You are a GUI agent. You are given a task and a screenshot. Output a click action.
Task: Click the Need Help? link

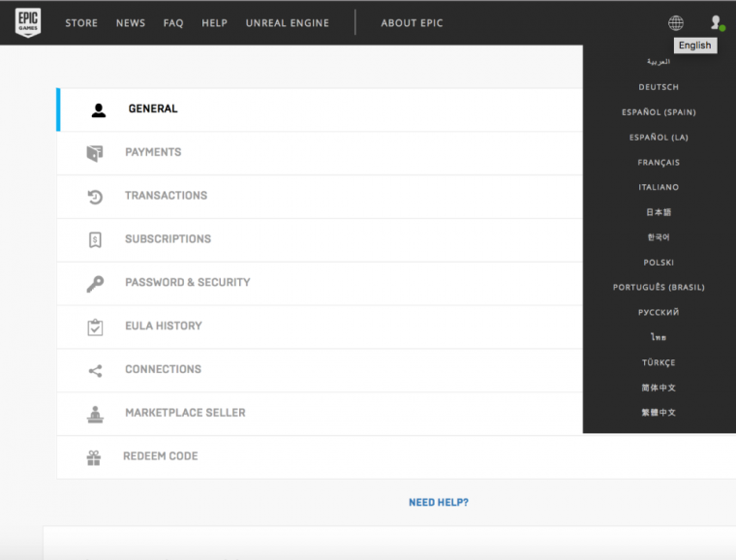[439, 503]
